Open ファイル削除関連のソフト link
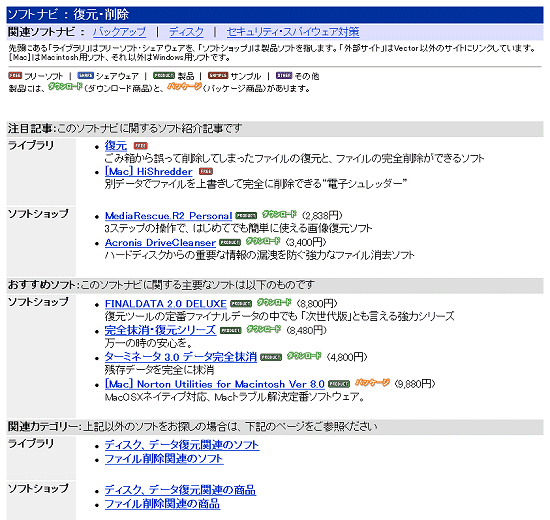This screenshot has height=520, width=550. [164, 459]
